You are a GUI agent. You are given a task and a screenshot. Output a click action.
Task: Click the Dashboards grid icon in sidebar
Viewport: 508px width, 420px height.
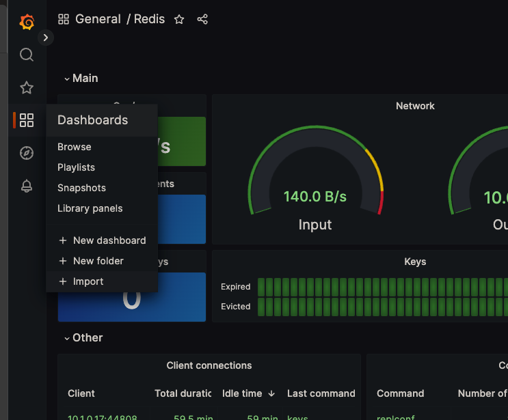click(27, 120)
